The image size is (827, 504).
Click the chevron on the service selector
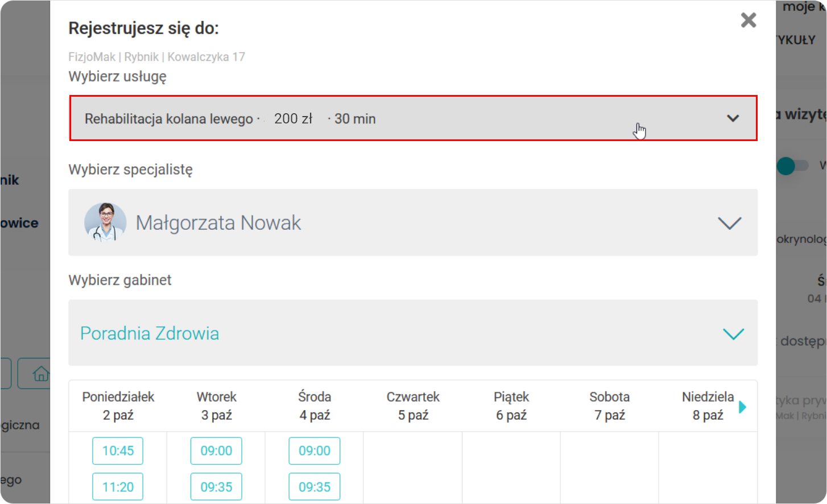(733, 118)
